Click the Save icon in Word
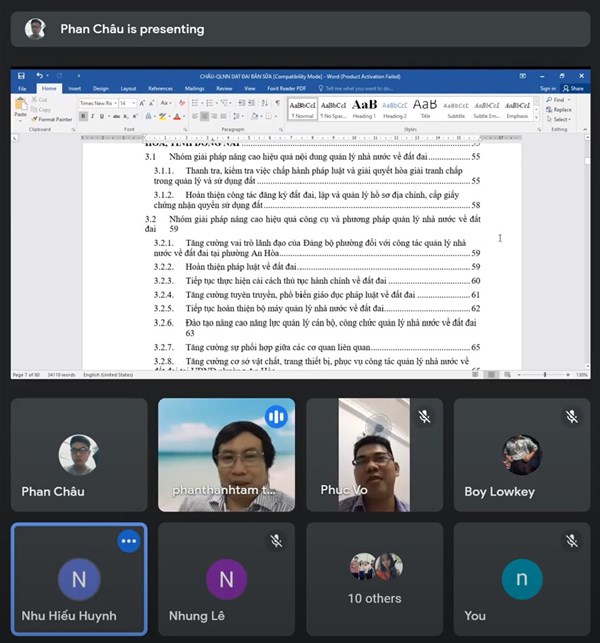This screenshot has width=600, height=643. [23, 76]
